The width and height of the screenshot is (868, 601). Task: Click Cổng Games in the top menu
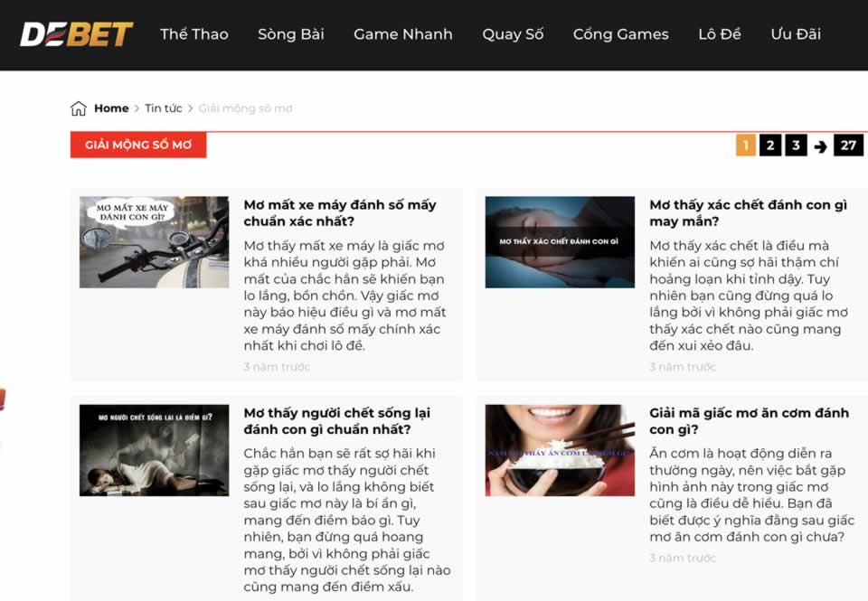pos(620,34)
